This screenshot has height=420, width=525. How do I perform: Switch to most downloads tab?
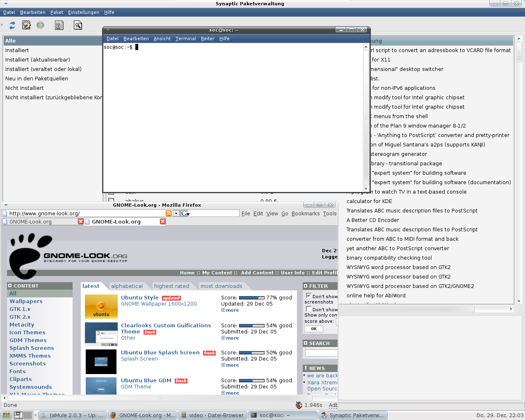221,286
